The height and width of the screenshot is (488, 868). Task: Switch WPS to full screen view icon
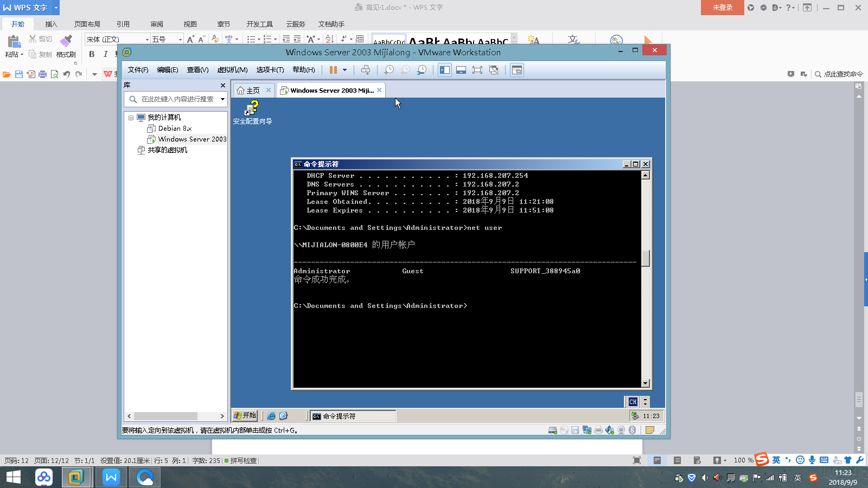coord(637,460)
